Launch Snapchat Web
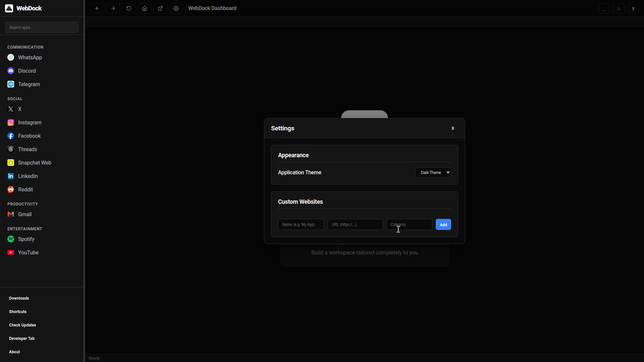The image size is (644, 362). click(x=42, y=163)
